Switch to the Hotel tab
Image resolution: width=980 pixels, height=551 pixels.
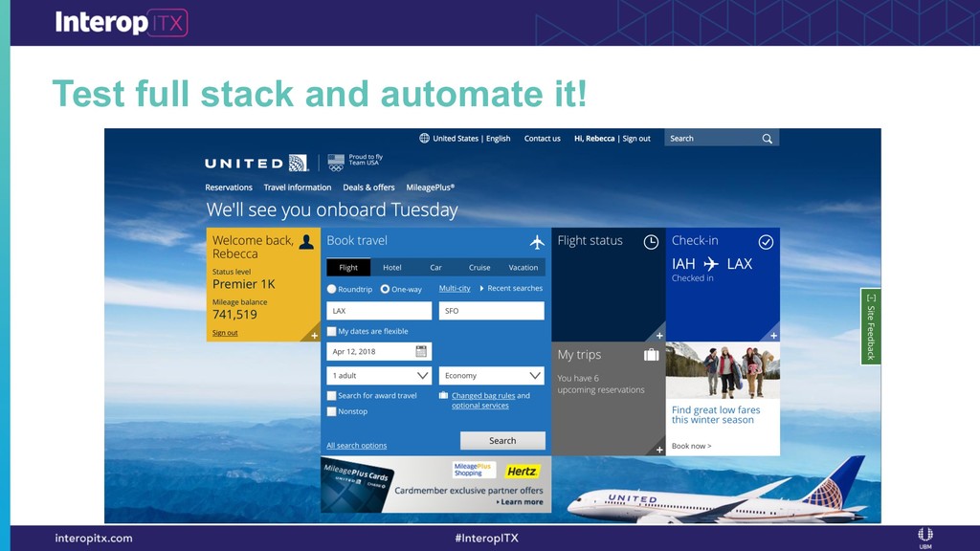tap(391, 268)
